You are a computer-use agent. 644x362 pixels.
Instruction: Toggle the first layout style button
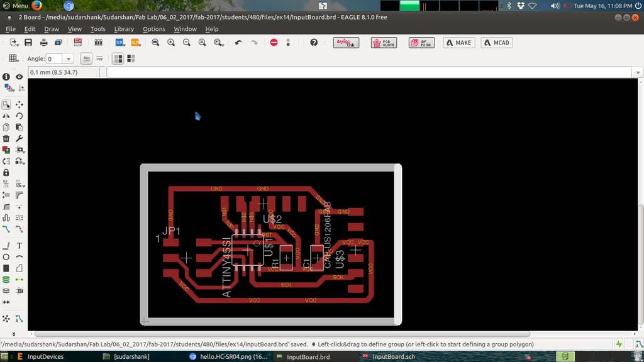(118, 58)
